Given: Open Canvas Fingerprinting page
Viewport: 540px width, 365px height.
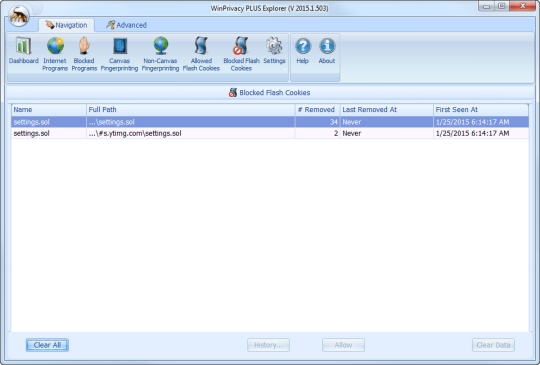Looking at the screenshot, I should (x=120, y=54).
